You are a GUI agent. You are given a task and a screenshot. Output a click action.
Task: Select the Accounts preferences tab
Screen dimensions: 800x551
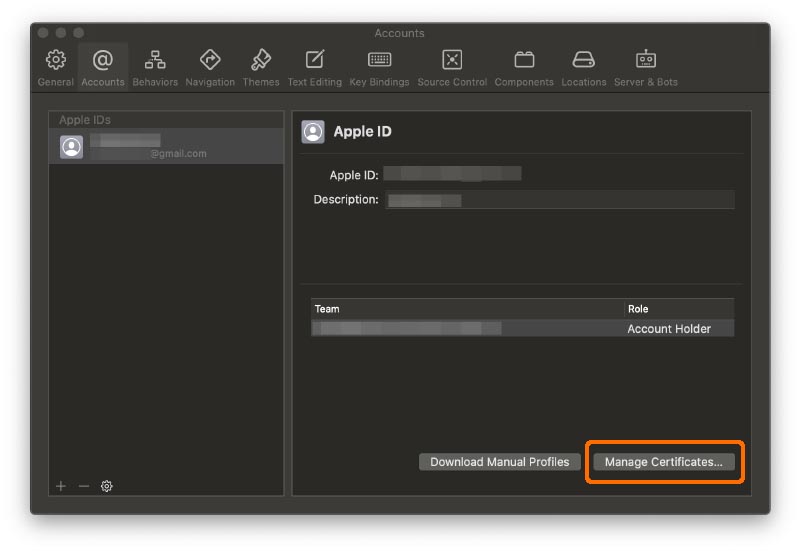coord(103,68)
